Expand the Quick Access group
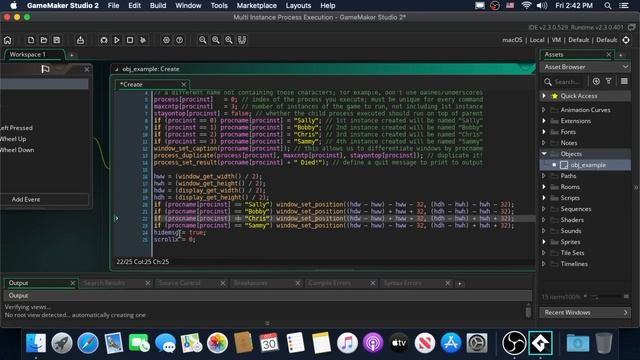The width and height of the screenshot is (640, 360). [544, 96]
